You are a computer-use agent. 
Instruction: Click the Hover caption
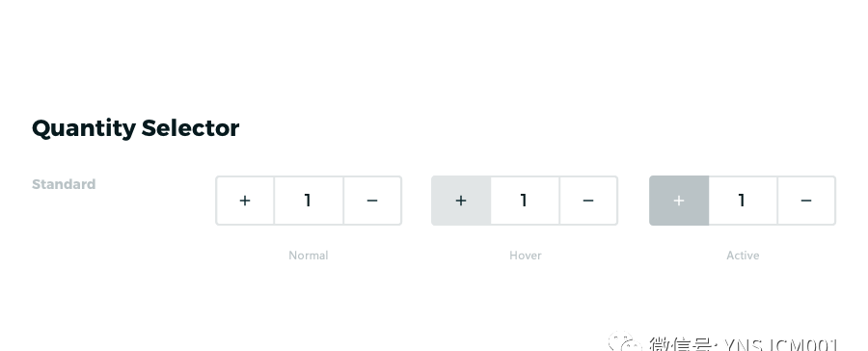(x=526, y=256)
